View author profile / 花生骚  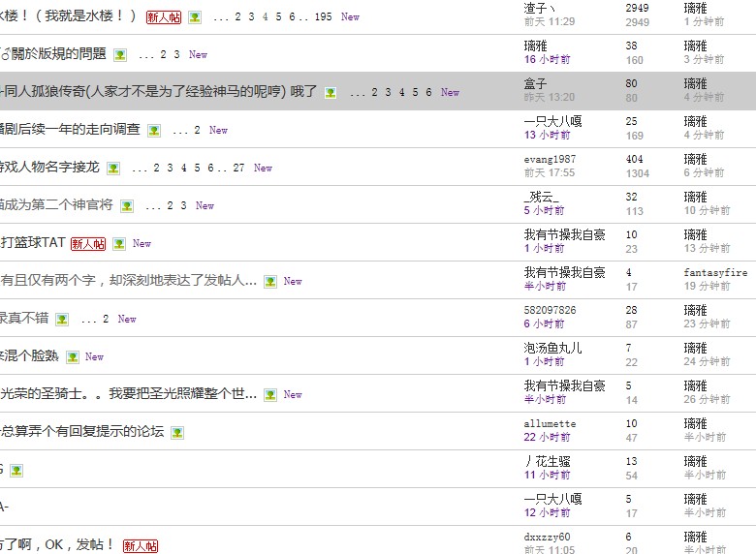(548, 461)
